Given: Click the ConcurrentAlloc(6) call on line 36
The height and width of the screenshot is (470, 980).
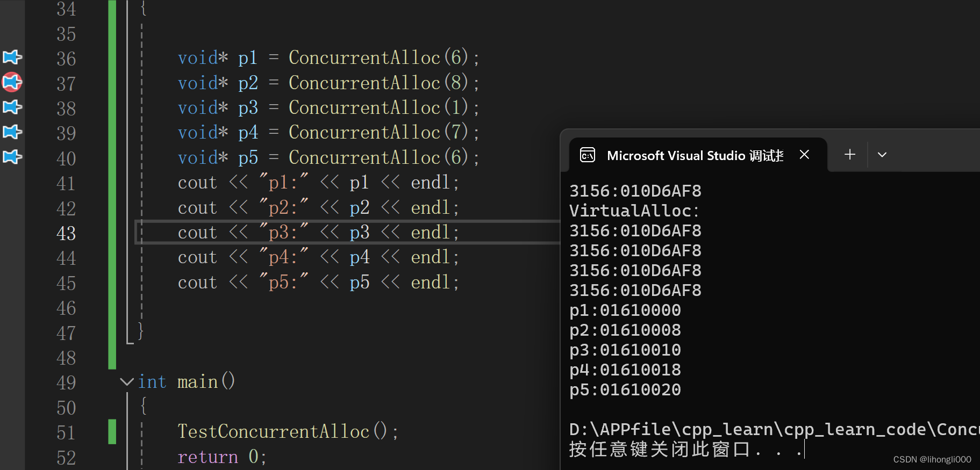Looking at the screenshot, I should click(378, 57).
